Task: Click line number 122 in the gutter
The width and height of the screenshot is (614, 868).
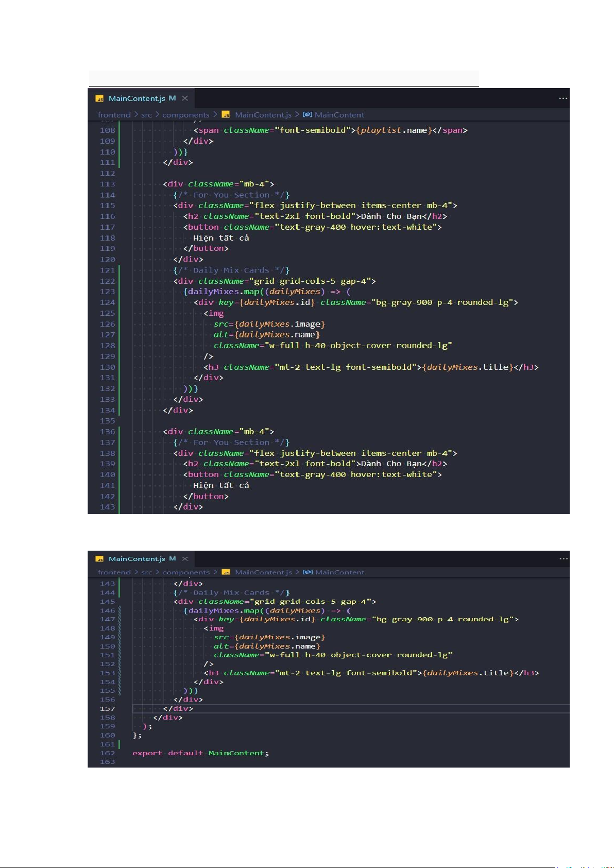Action: (x=108, y=281)
